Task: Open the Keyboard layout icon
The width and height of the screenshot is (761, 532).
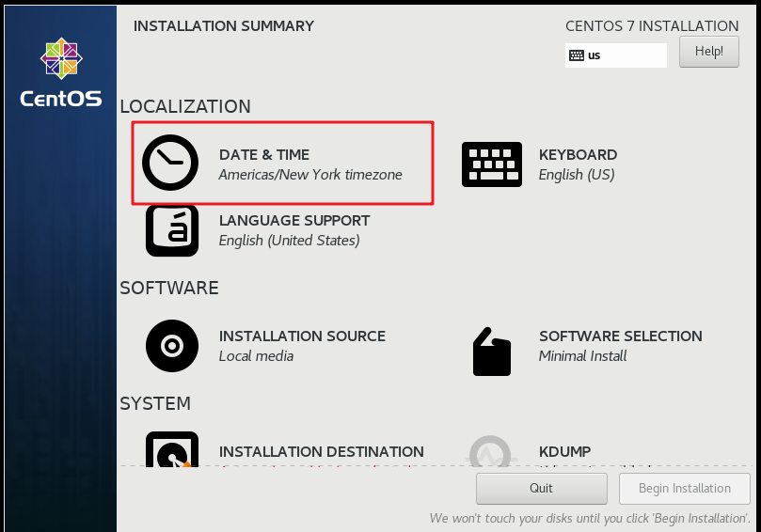Action: point(492,164)
